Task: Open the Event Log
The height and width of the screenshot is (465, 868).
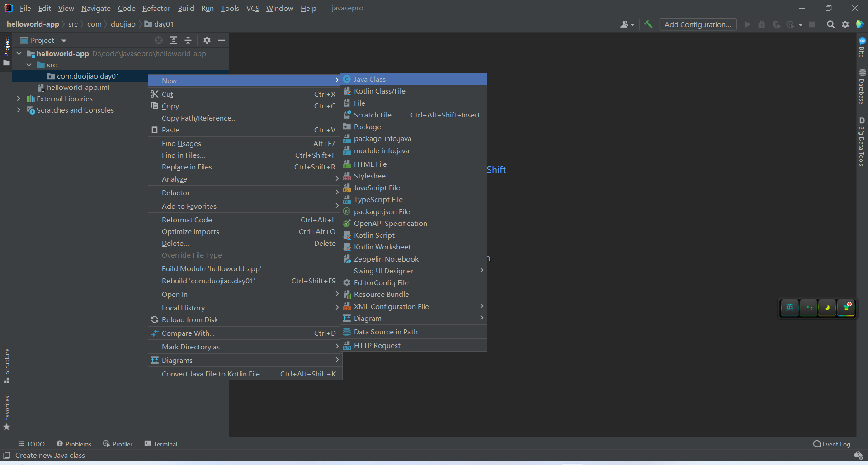Action: coord(832,444)
